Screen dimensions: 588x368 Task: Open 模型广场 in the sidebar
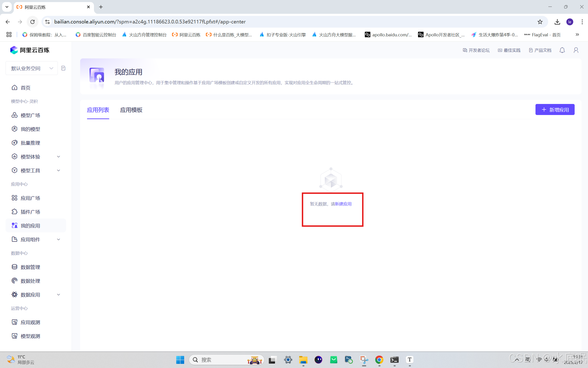pyautogui.click(x=30, y=115)
